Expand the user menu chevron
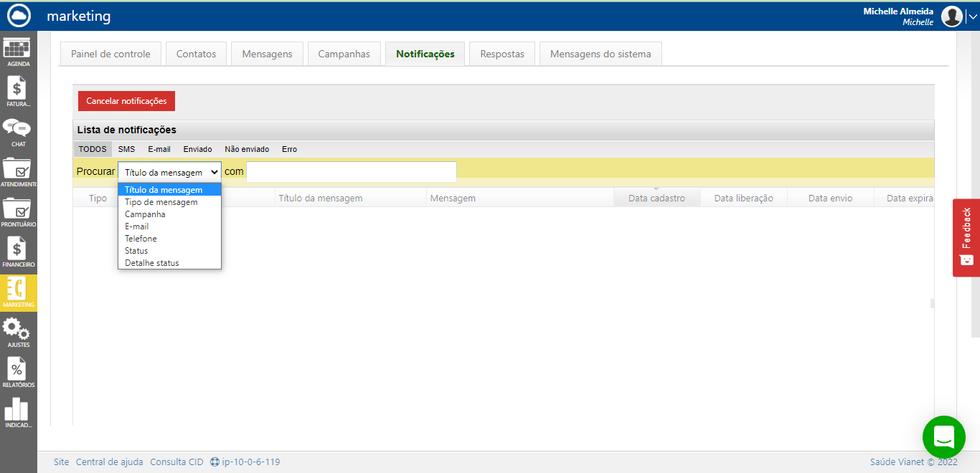Viewport: 980px width, 473px height. pos(972,16)
